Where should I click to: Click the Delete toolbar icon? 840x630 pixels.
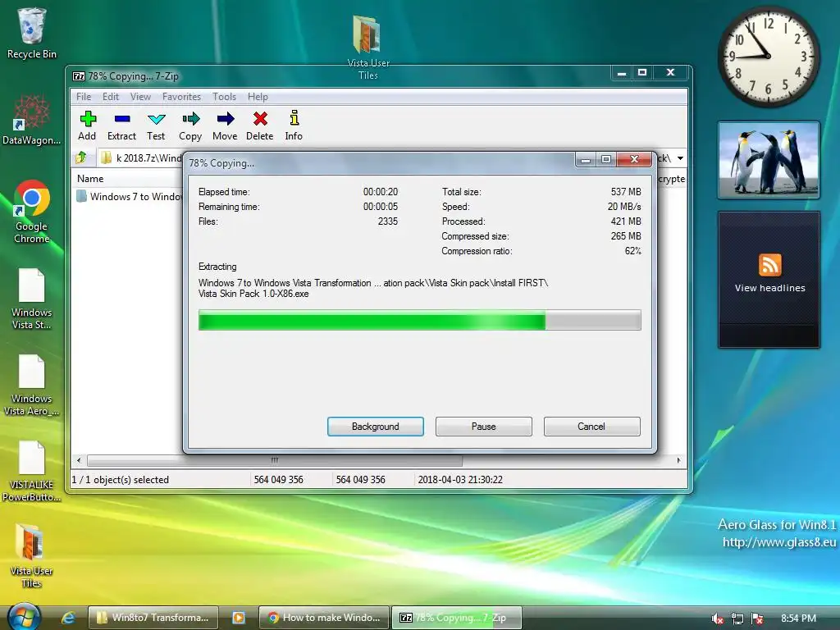[x=260, y=126]
